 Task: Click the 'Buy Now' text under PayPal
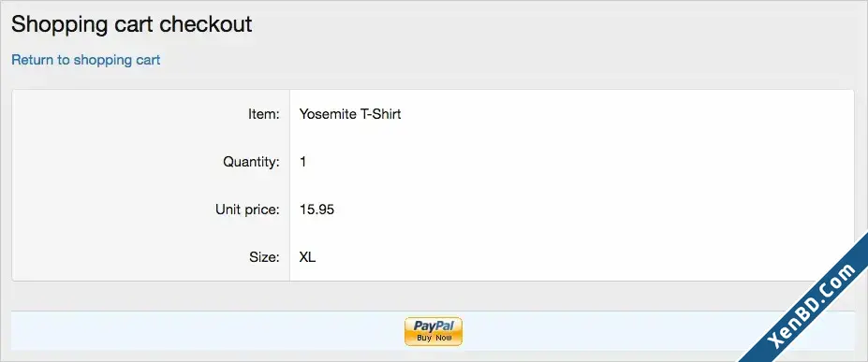coord(434,338)
